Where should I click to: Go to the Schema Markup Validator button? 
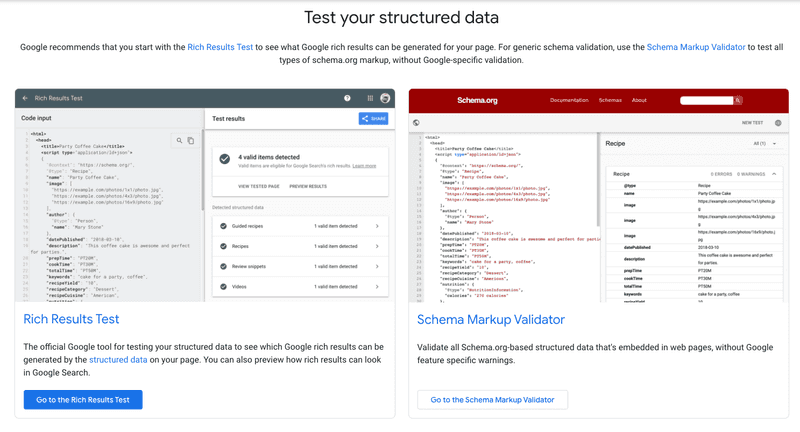point(492,400)
